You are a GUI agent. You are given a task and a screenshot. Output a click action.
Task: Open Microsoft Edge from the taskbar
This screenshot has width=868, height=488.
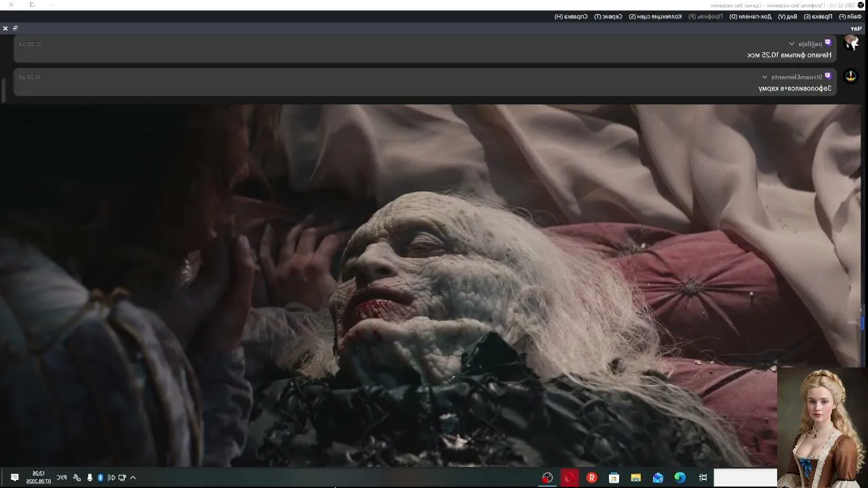(x=680, y=478)
